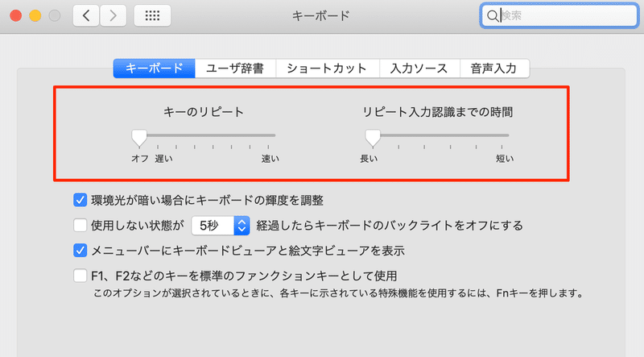Click the リピート入力認識までの時間 slider thumb
This screenshot has width=644, height=357.
click(x=373, y=138)
